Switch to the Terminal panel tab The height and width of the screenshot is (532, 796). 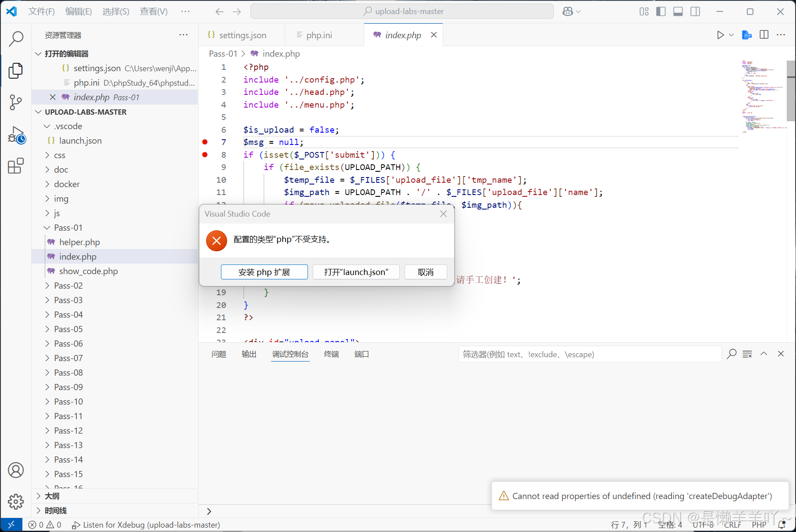pos(331,354)
